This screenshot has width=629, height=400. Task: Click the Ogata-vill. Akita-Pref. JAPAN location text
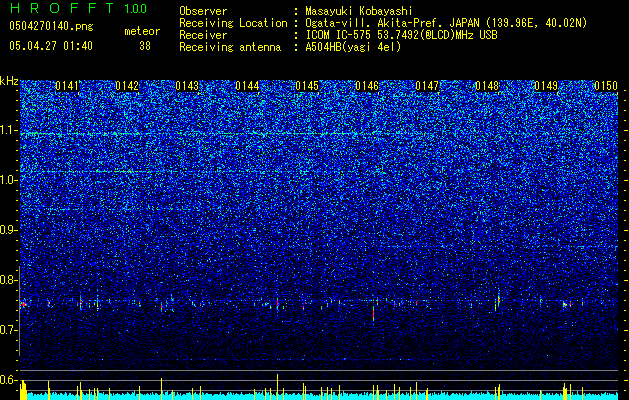[x=446, y=23]
